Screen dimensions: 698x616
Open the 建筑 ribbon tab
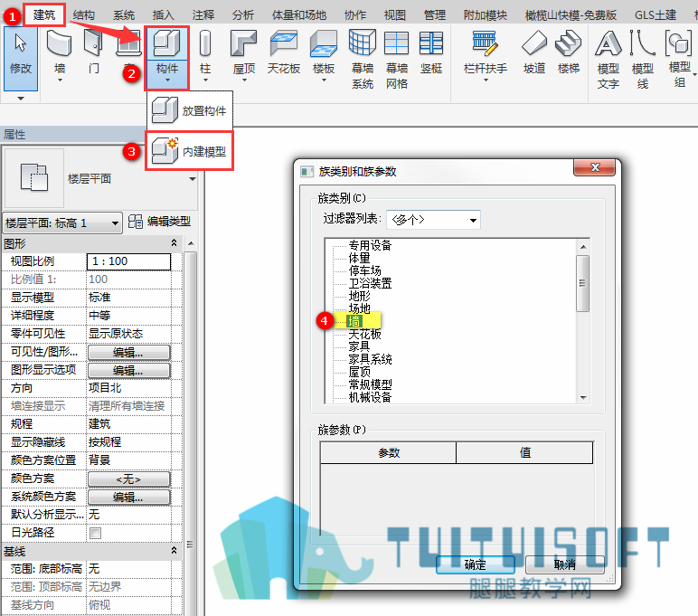44,14
